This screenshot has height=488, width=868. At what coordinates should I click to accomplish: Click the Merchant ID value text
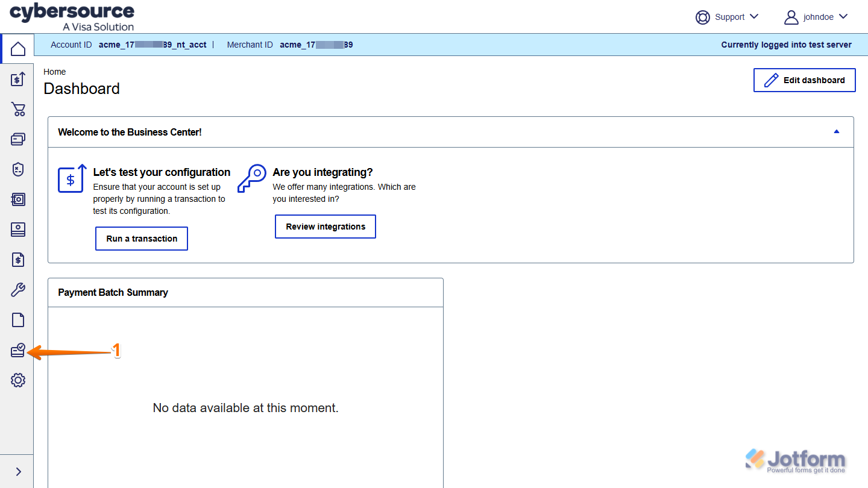tap(316, 45)
